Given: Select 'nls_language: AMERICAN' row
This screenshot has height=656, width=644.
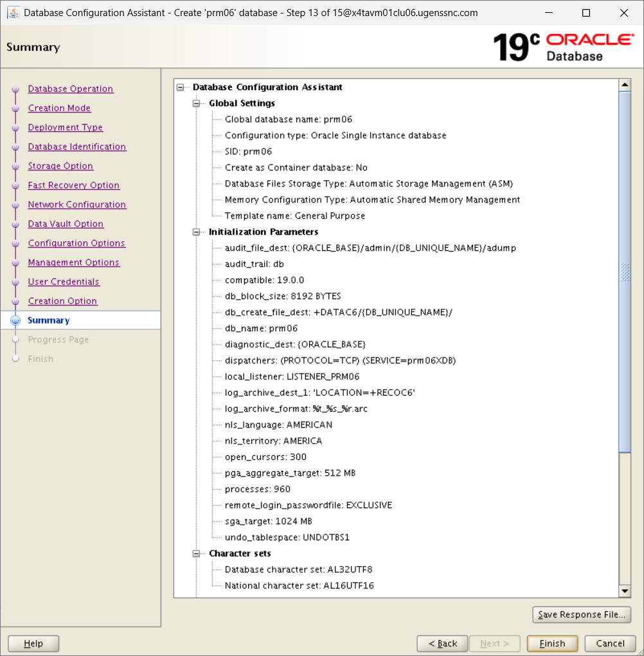Looking at the screenshot, I should [278, 425].
